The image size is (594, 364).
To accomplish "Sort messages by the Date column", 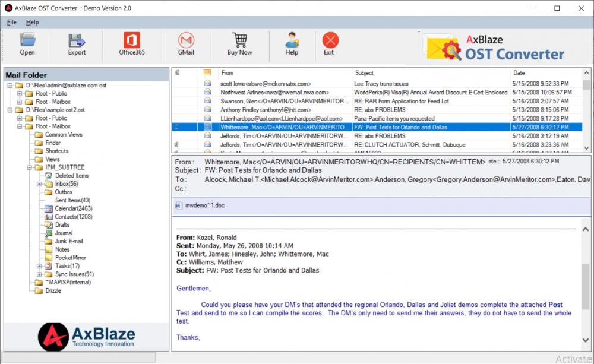I will click(x=519, y=72).
